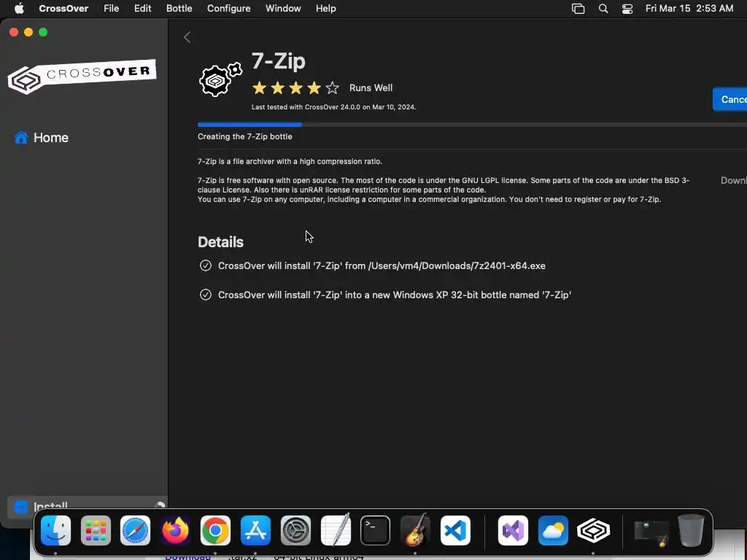747x560 pixels.
Task: Click the CrossOver logo in sidebar
Action: click(x=82, y=76)
